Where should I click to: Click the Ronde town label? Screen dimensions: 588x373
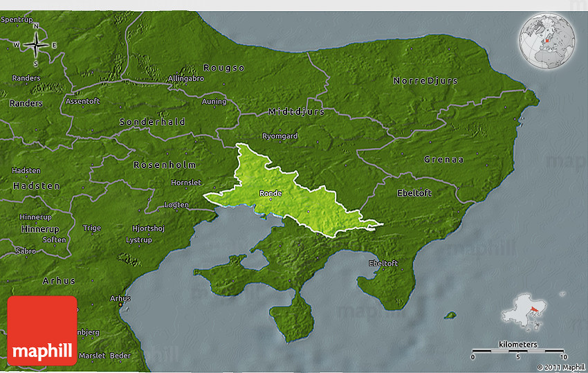270,194
